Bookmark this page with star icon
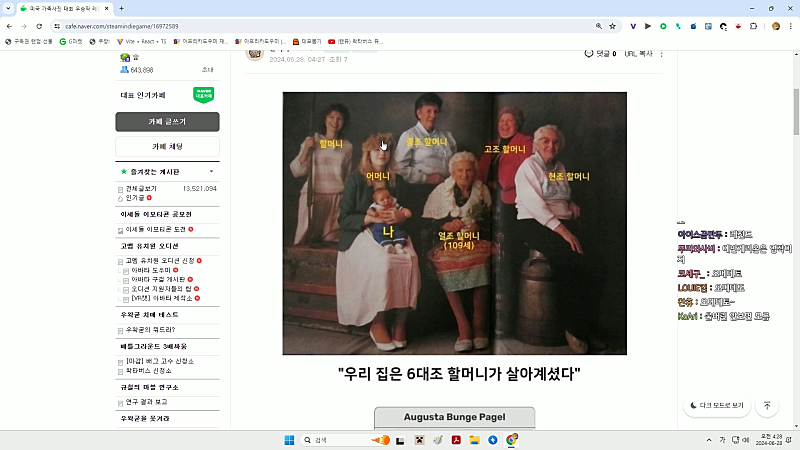The image size is (800, 450). pos(613,26)
